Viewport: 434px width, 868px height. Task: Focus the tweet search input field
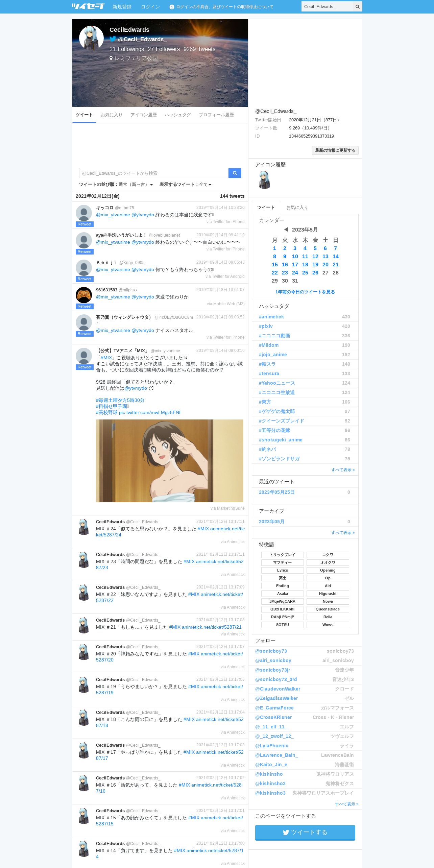pos(154,173)
